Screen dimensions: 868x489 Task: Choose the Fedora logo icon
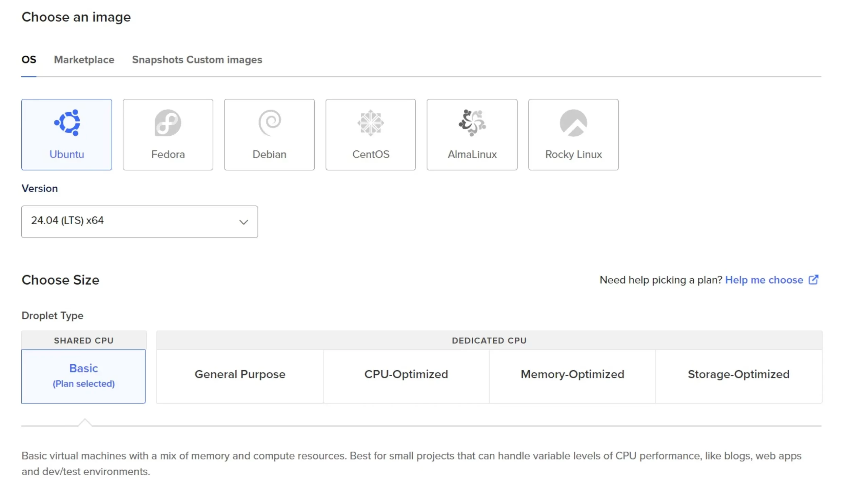pos(168,123)
